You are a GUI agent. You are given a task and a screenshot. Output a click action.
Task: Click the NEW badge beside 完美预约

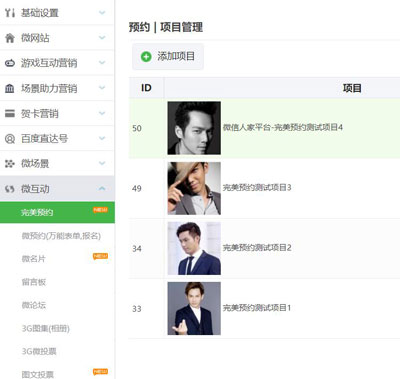point(100,210)
